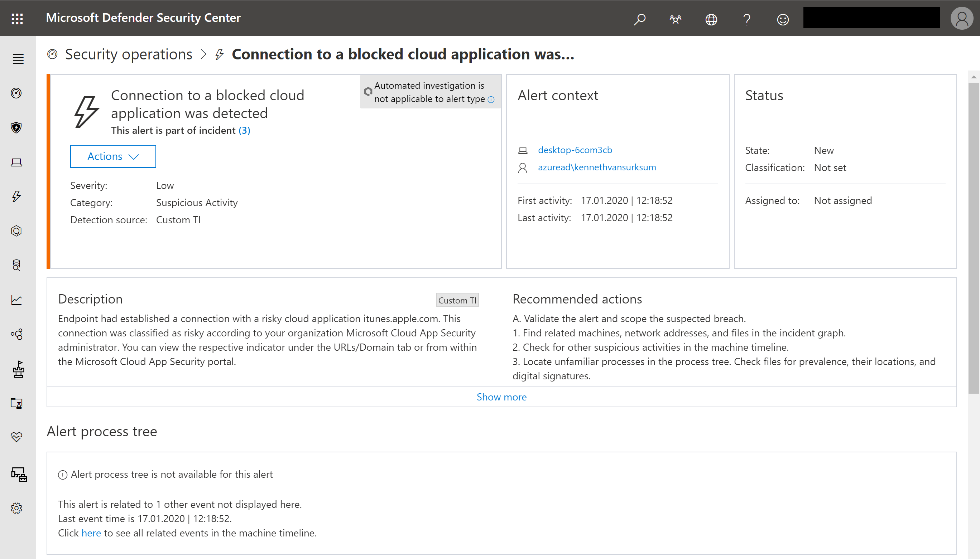Toggle the hamburger navigation menu
Viewport: 980px width, 559px height.
point(18,59)
